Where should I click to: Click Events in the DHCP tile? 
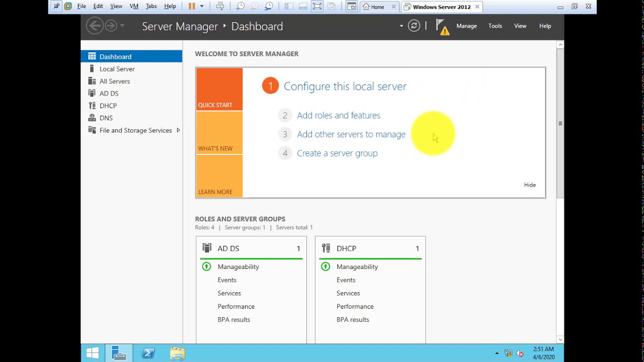point(346,280)
